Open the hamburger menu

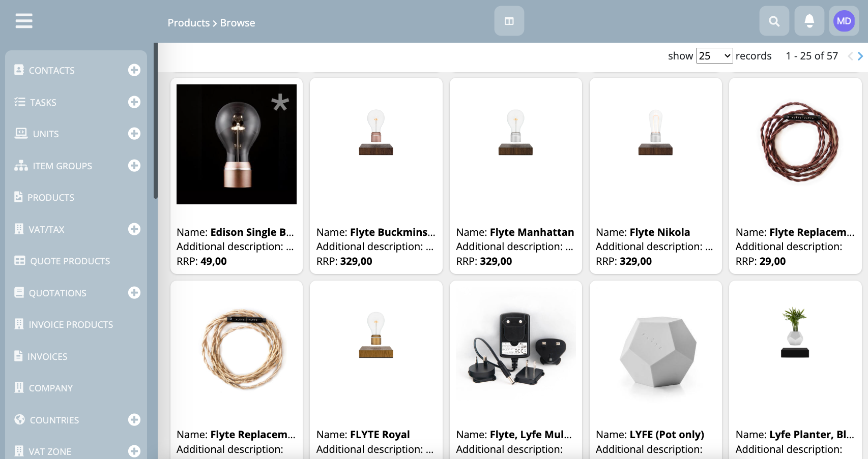[x=24, y=21]
